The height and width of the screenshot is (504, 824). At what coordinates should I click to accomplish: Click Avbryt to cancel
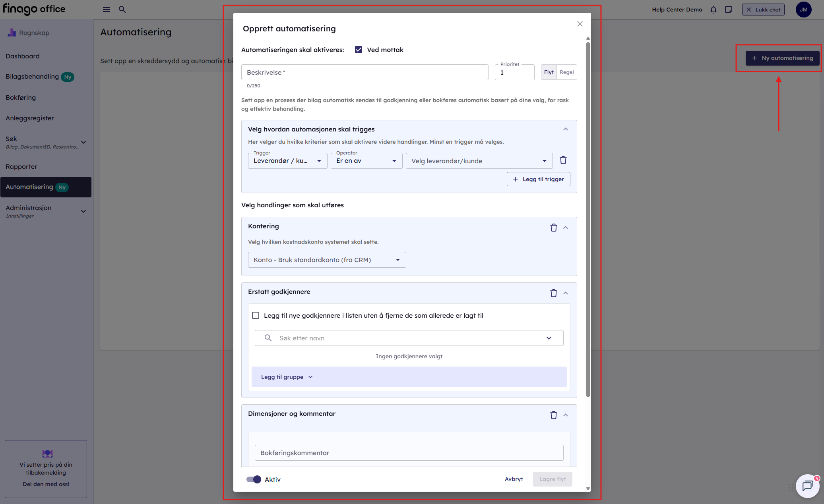pyautogui.click(x=514, y=479)
